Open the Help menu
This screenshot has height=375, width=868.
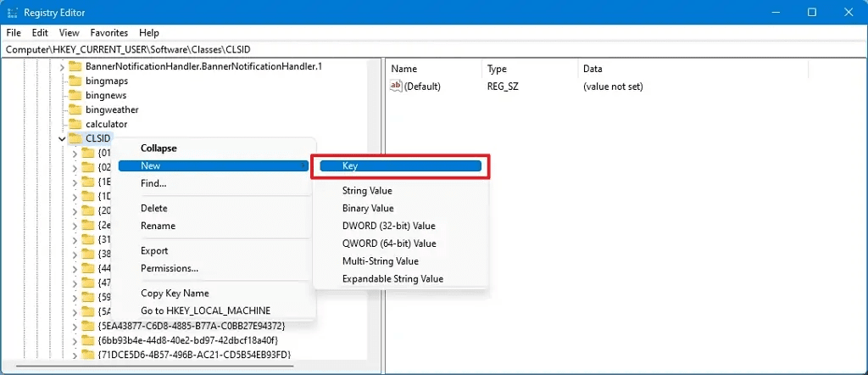149,33
